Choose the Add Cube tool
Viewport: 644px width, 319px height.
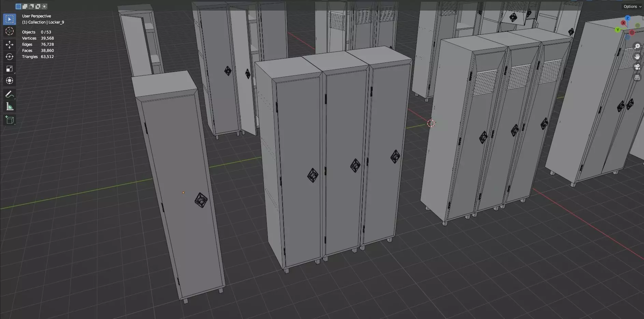point(10,120)
